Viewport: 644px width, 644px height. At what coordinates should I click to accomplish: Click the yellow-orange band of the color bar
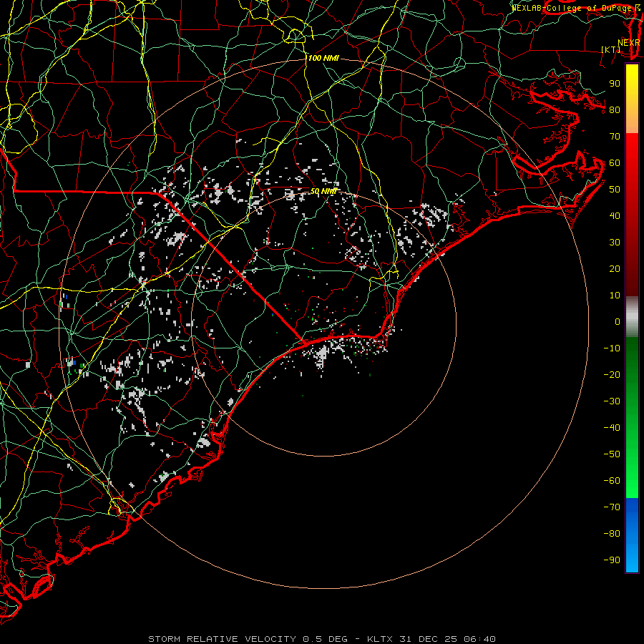point(632,99)
